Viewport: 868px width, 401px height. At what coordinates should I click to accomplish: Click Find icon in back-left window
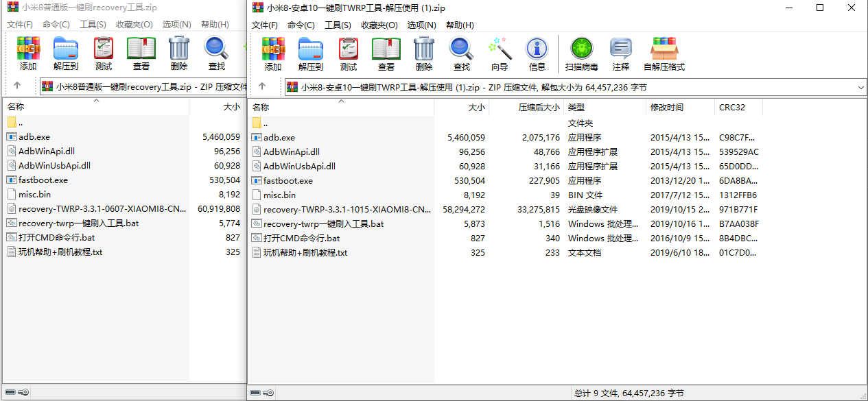coord(217,54)
